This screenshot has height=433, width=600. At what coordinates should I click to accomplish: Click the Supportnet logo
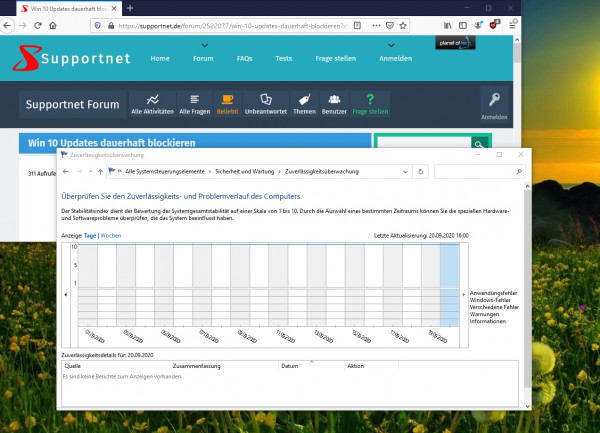point(72,58)
